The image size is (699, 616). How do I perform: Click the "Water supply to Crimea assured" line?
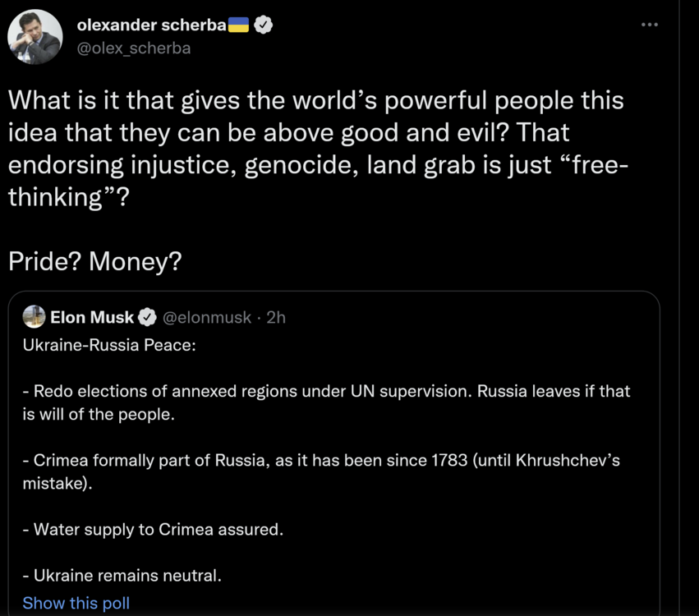[x=153, y=529]
